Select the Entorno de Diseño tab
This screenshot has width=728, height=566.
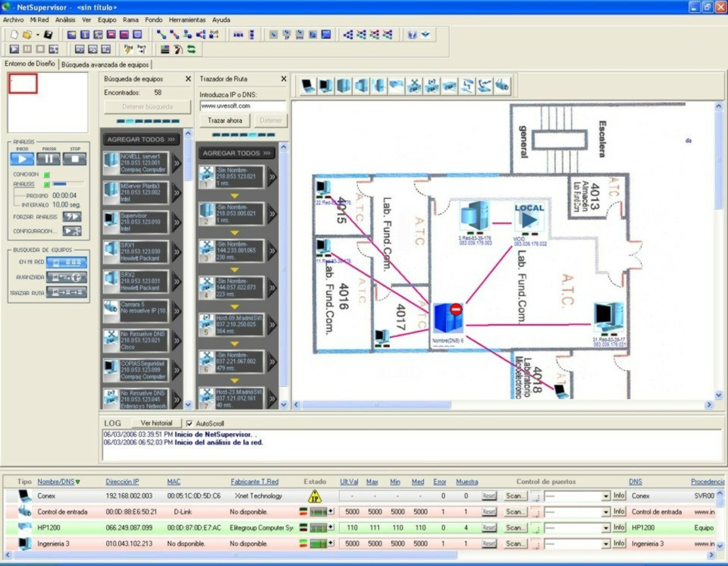coord(30,64)
